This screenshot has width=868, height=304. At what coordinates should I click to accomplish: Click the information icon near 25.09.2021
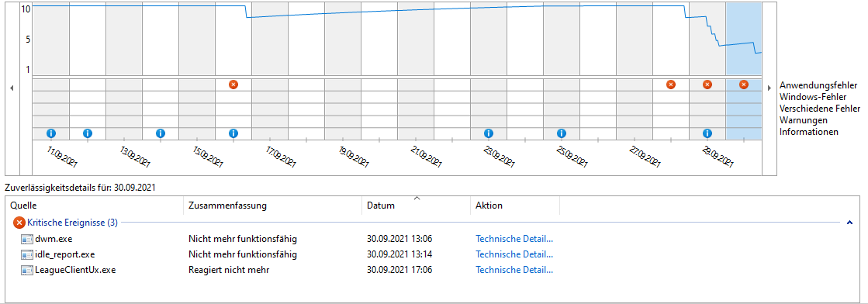[x=562, y=133]
